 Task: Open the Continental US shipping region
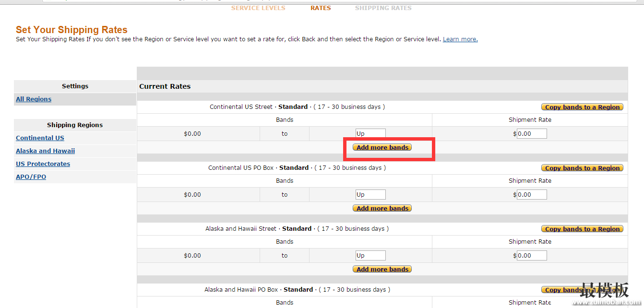(40, 138)
